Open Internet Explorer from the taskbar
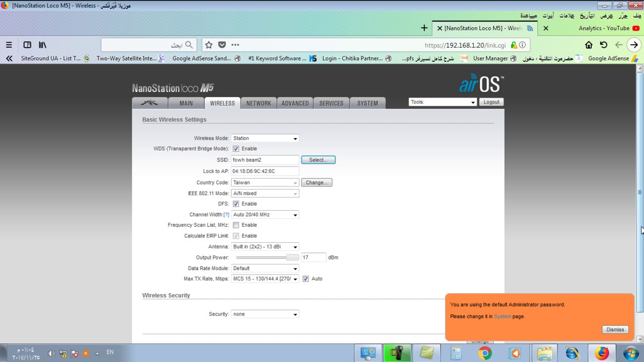Image resolution: width=644 pixels, height=362 pixels. click(572, 353)
